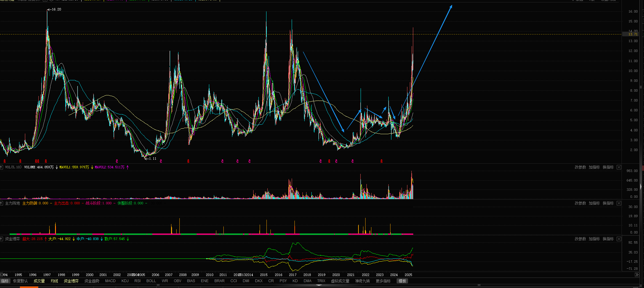Select the 神奇九转 indicator tab

click(362, 281)
